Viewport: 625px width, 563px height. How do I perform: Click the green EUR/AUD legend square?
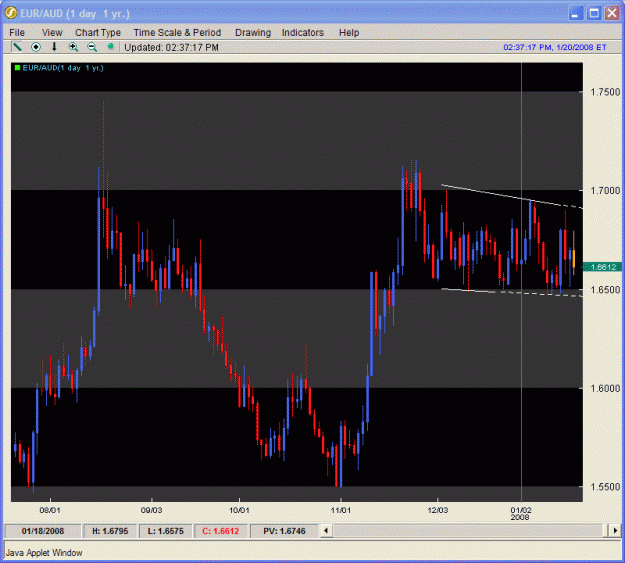point(17,68)
